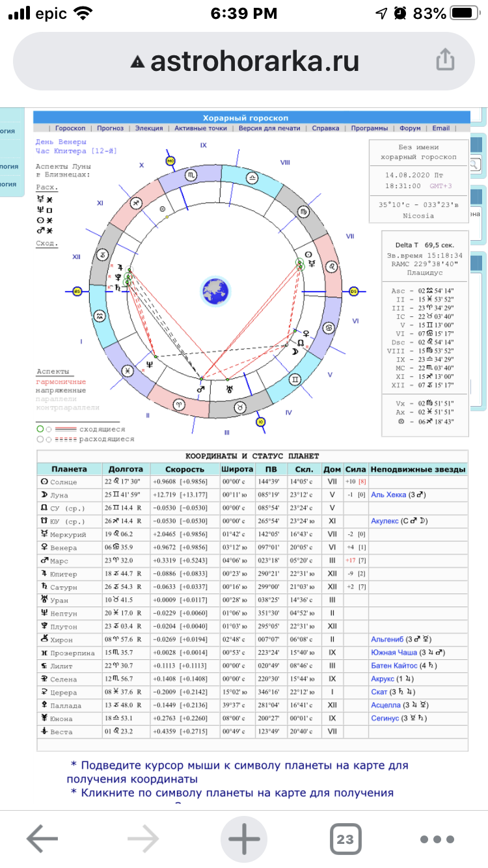488x868 pixels.
Task: Open the Активные точки menu item
Action: click(x=200, y=128)
